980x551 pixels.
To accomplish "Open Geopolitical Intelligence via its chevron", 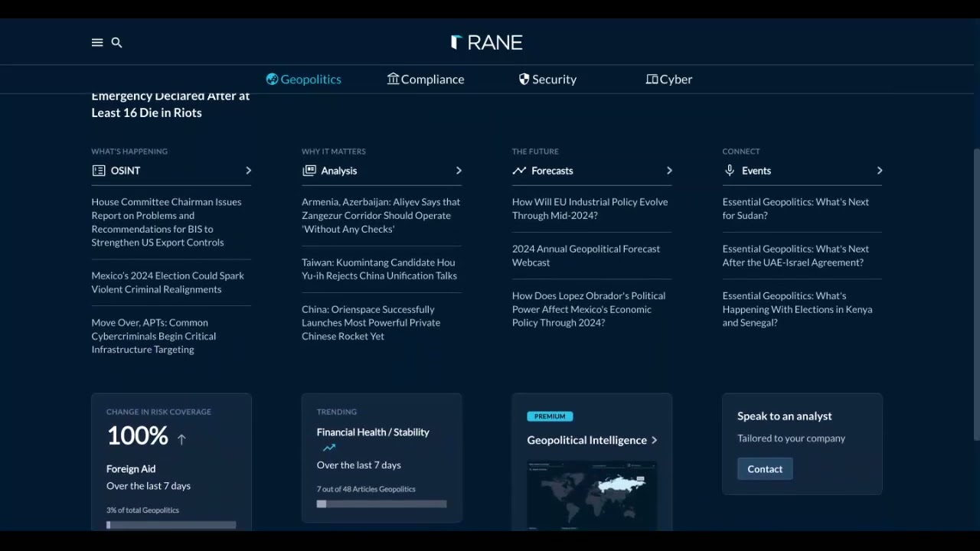I will click(655, 440).
